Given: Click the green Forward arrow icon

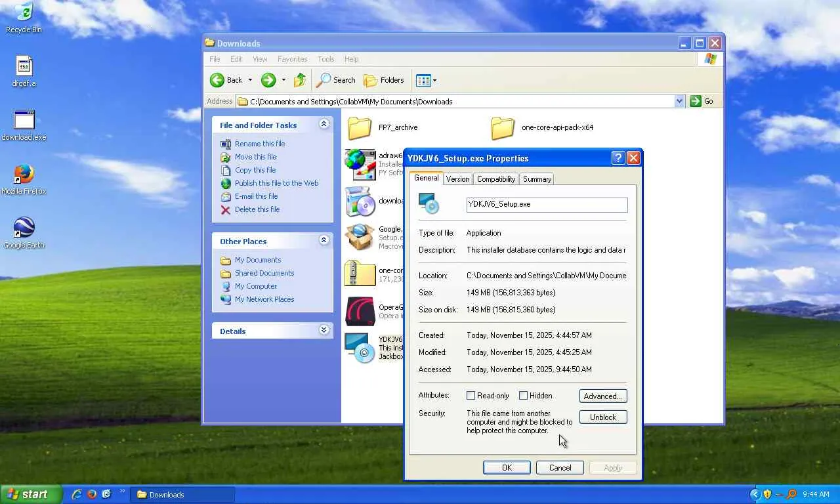Looking at the screenshot, I should point(268,80).
